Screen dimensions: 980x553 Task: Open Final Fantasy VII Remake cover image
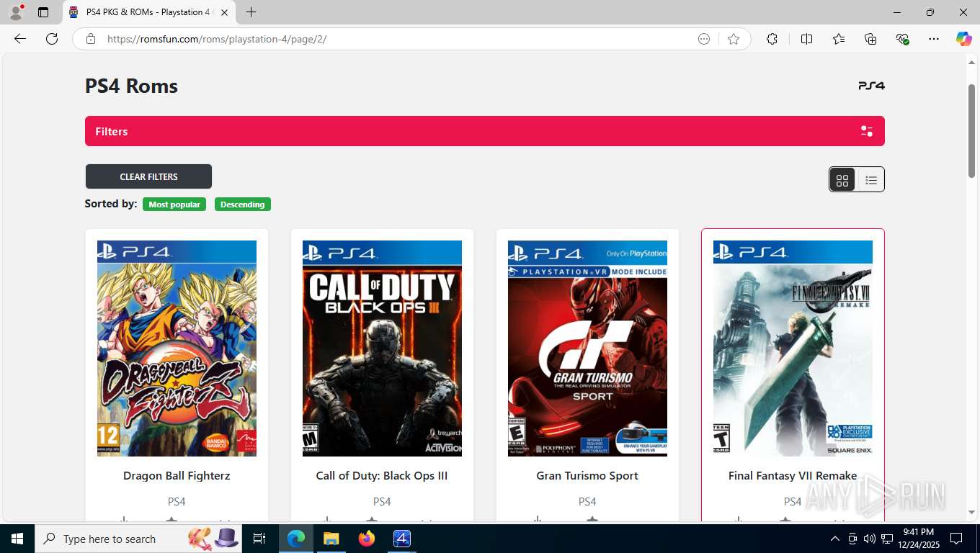(793, 349)
